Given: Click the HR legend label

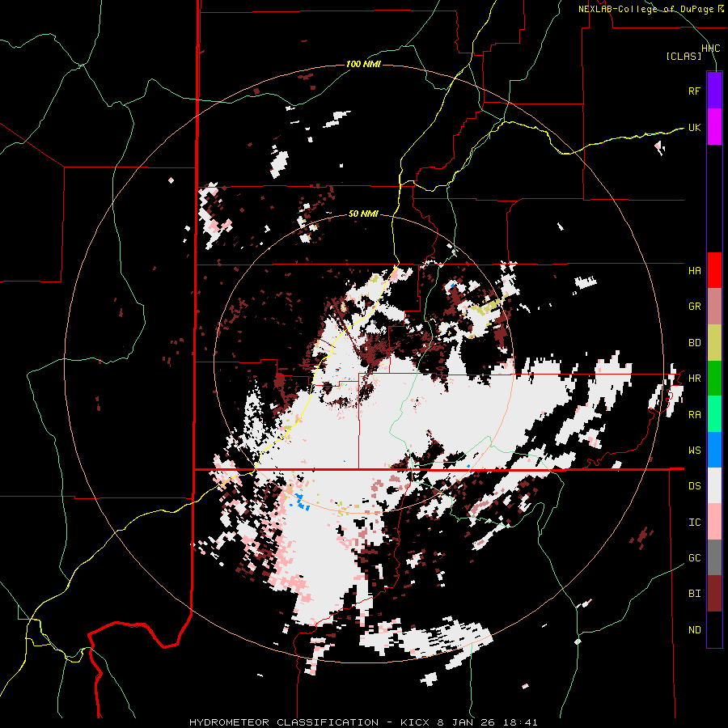Looking at the screenshot, I should (695, 379).
